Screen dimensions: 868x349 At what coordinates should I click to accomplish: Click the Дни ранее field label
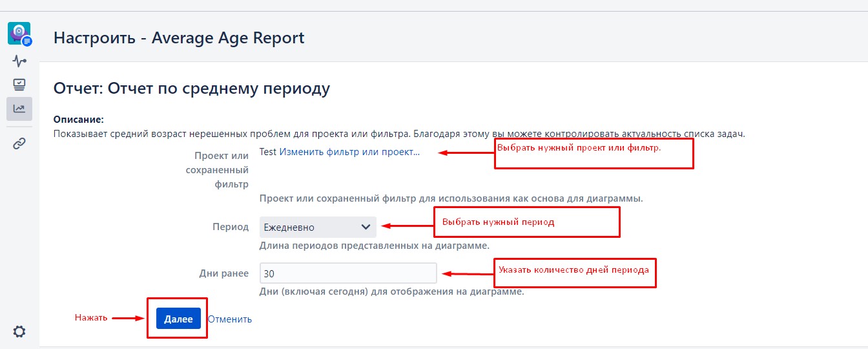224,273
